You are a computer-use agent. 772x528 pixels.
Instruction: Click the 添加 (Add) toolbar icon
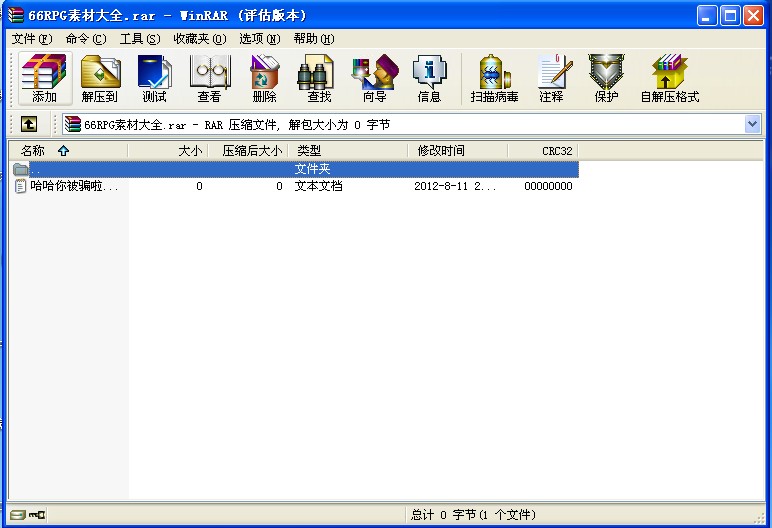tap(44, 78)
